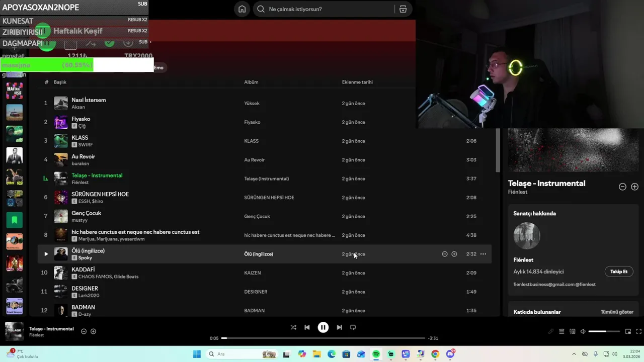Open the mini player icon
644x362 pixels.
pyautogui.click(x=628, y=331)
